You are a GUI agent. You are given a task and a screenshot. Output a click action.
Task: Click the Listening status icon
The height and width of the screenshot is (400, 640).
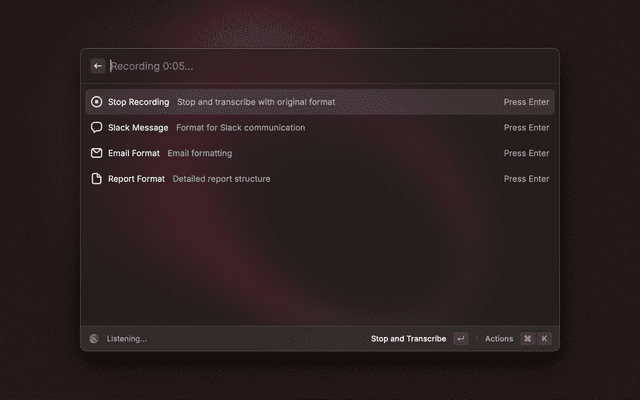click(94, 339)
